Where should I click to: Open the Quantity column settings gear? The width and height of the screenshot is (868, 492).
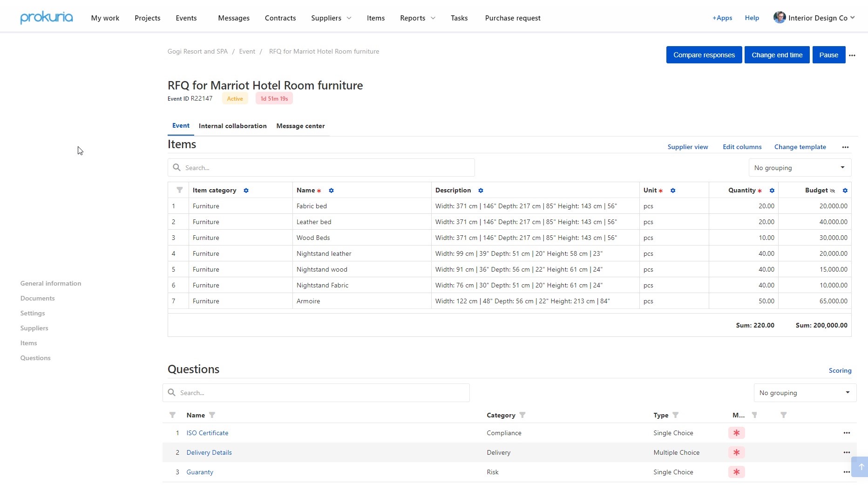click(772, 191)
